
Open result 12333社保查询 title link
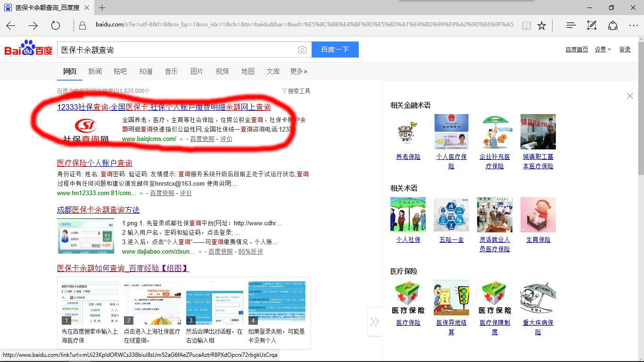pos(164,107)
